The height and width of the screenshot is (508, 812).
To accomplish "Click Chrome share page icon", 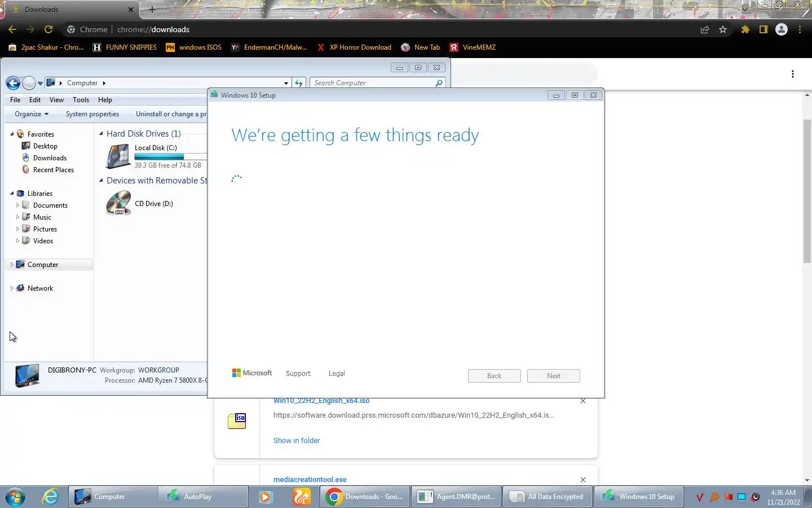I will tap(705, 29).
